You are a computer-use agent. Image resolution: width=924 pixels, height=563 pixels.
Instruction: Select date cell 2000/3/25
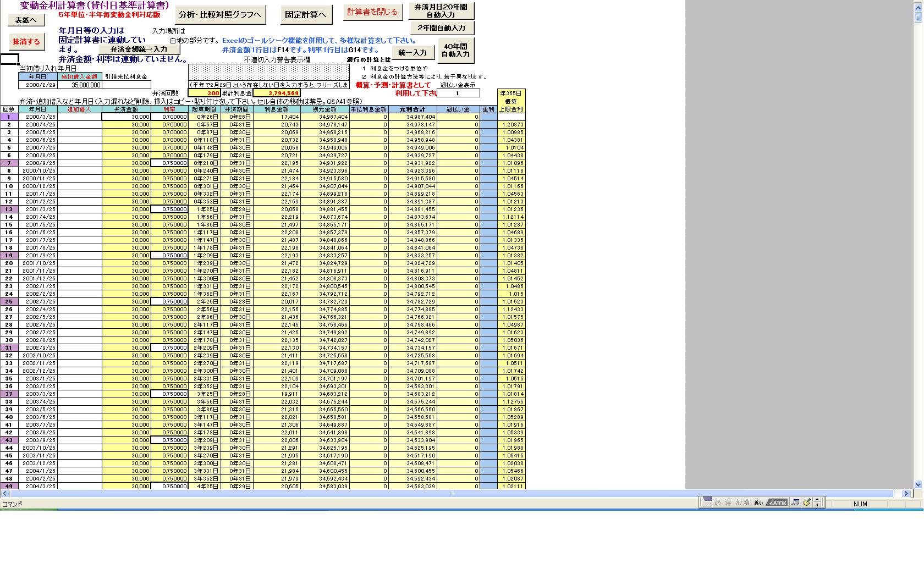[38, 117]
